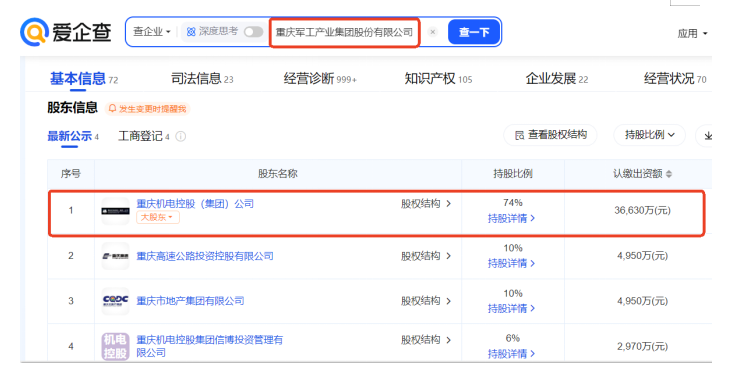Open 重庆机电控股集团信博投资管理有限公司 link
732x370 pixels.
click(210, 346)
